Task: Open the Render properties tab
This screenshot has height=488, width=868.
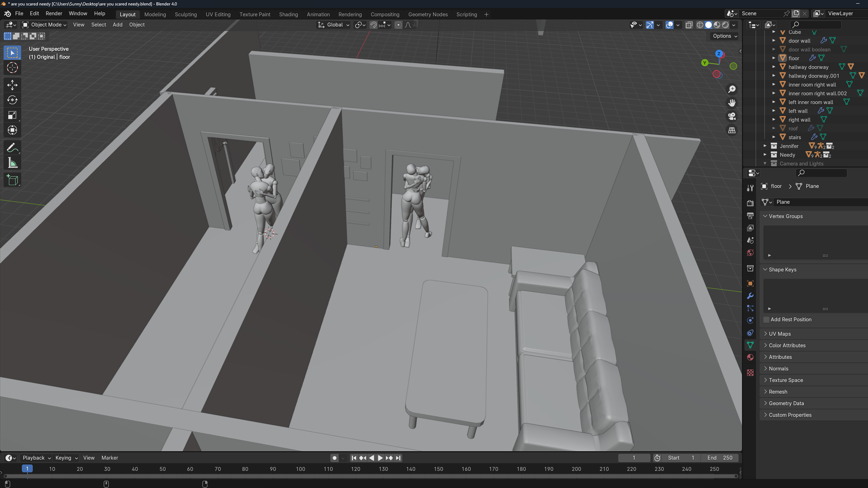Action: pos(750,203)
